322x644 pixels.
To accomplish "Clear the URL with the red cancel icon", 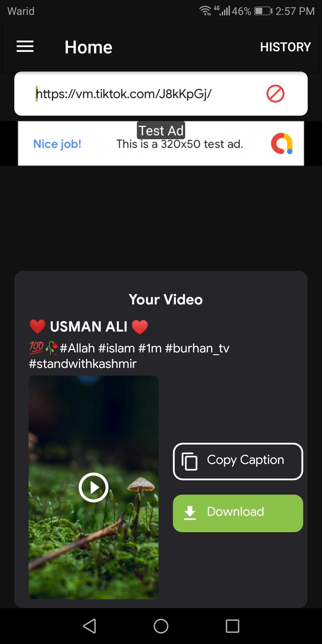I will click(275, 94).
